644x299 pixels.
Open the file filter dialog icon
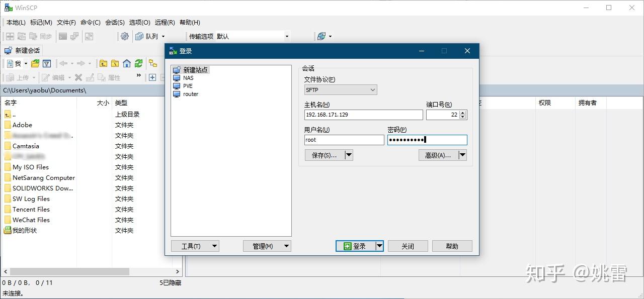pos(47,63)
